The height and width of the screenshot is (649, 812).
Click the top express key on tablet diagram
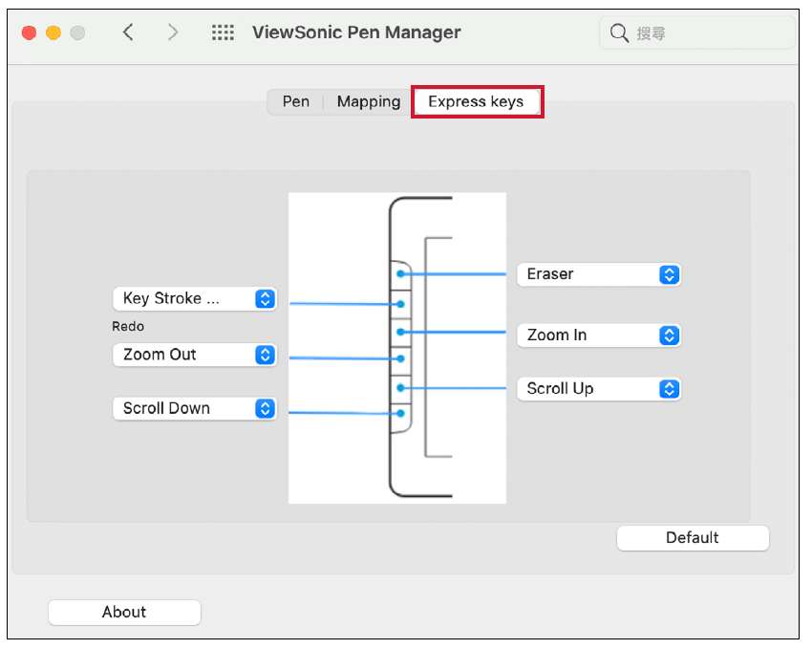(401, 274)
